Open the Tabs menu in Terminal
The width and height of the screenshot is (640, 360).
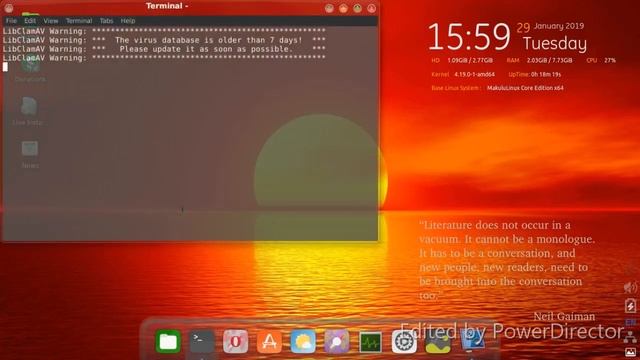click(x=107, y=21)
